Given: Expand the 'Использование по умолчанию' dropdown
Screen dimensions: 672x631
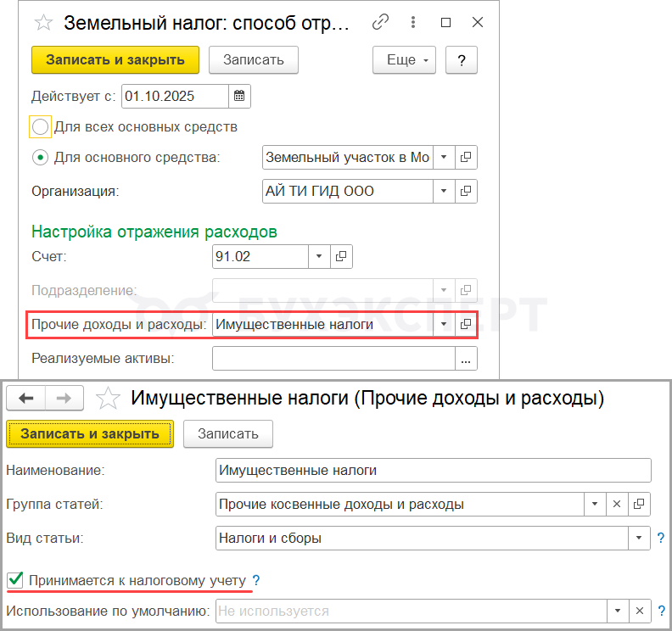Looking at the screenshot, I should click(x=618, y=611).
